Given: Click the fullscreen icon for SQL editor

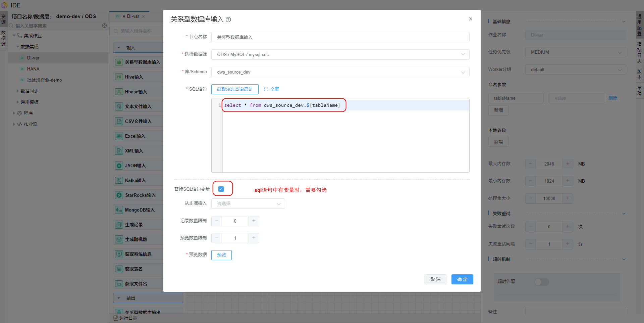Looking at the screenshot, I should [266, 89].
